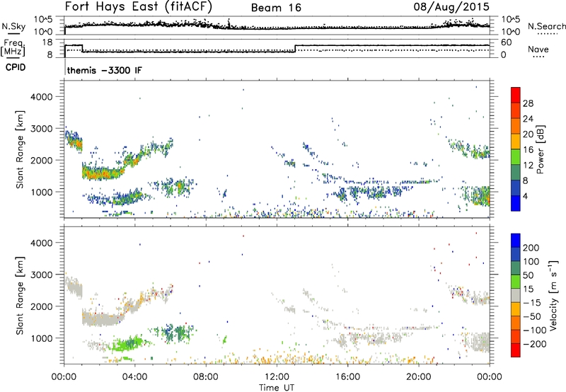This screenshot has width=566, height=392.
Task: Click the "Nave" legend label
Action: (538, 49)
